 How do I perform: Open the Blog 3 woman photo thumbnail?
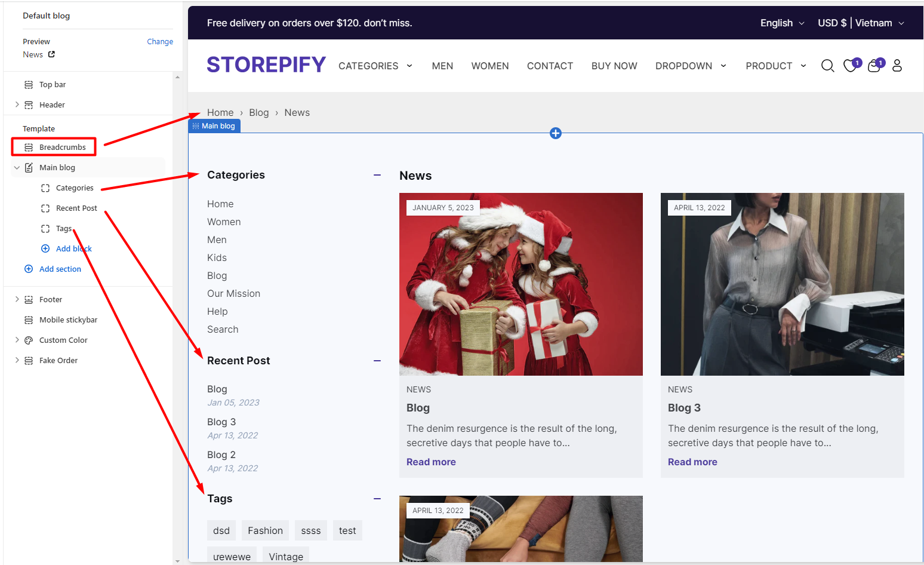tap(783, 284)
